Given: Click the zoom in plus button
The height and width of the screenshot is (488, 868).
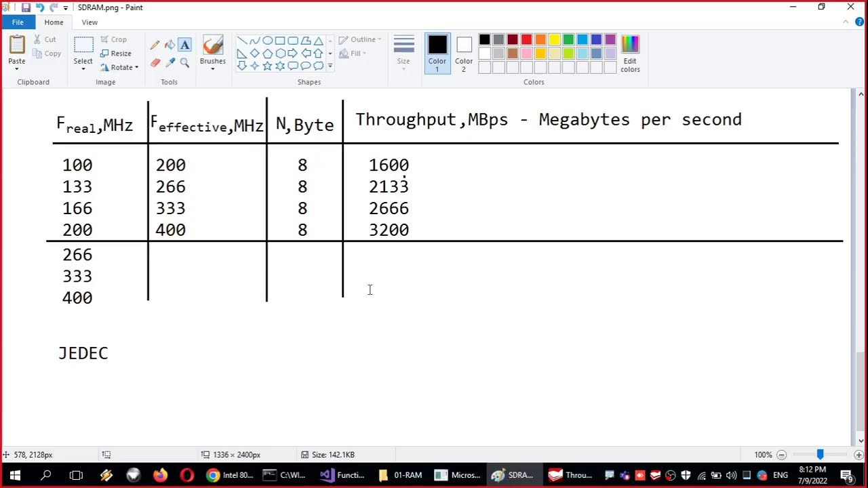Looking at the screenshot, I should click(859, 455).
